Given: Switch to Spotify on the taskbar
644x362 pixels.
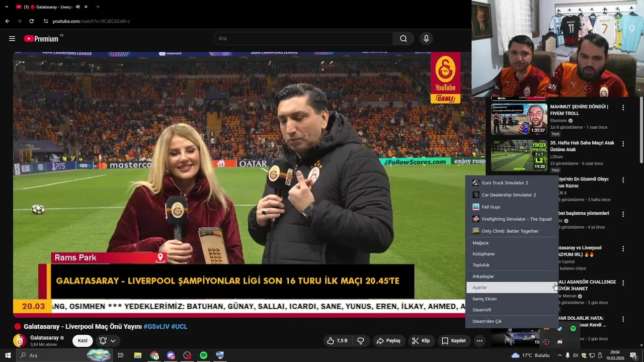Looking at the screenshot, I should [203, 355].
